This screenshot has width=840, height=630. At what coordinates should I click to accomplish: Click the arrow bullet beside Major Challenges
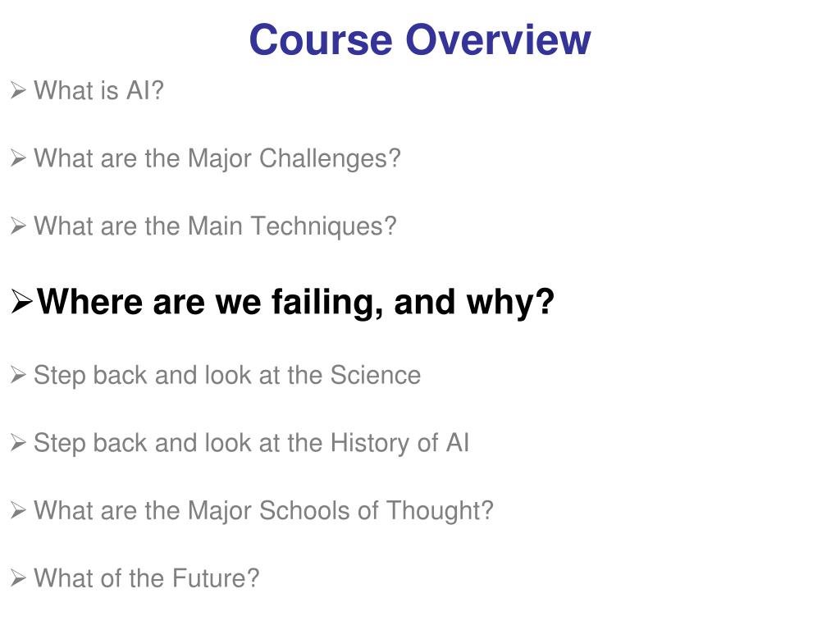pos(18,158)
